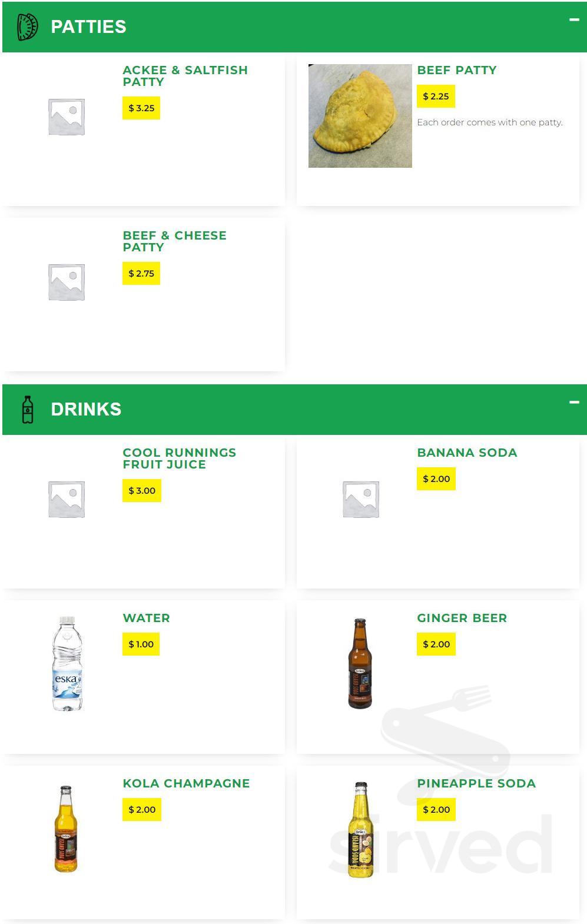Click the Eska water bottle image

(67, 663)
